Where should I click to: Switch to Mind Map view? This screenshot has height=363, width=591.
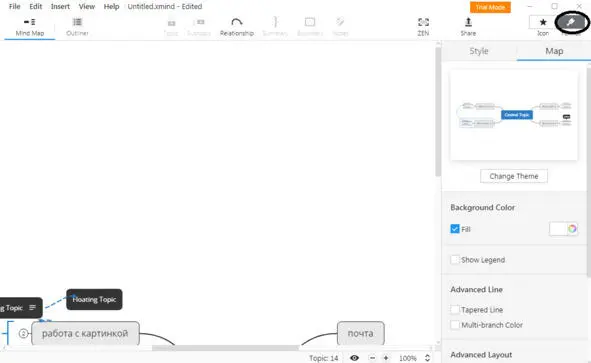click(x=30, y=27)
